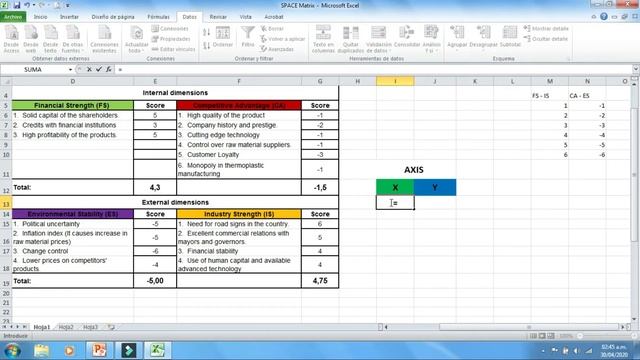Click the Save icon in quick access toolbar
This screenshot has height=360, width=640.
click(x=17, y=5)
